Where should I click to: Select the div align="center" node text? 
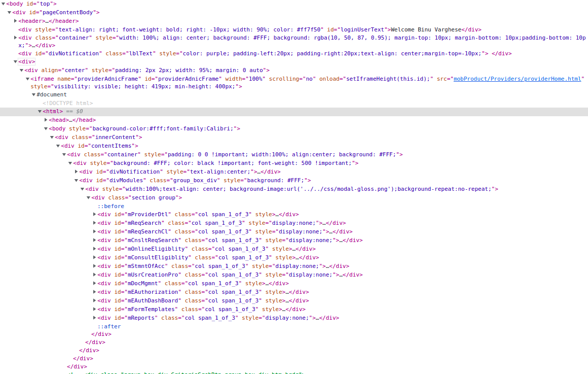pyautogui.click(x=147, y=70)
